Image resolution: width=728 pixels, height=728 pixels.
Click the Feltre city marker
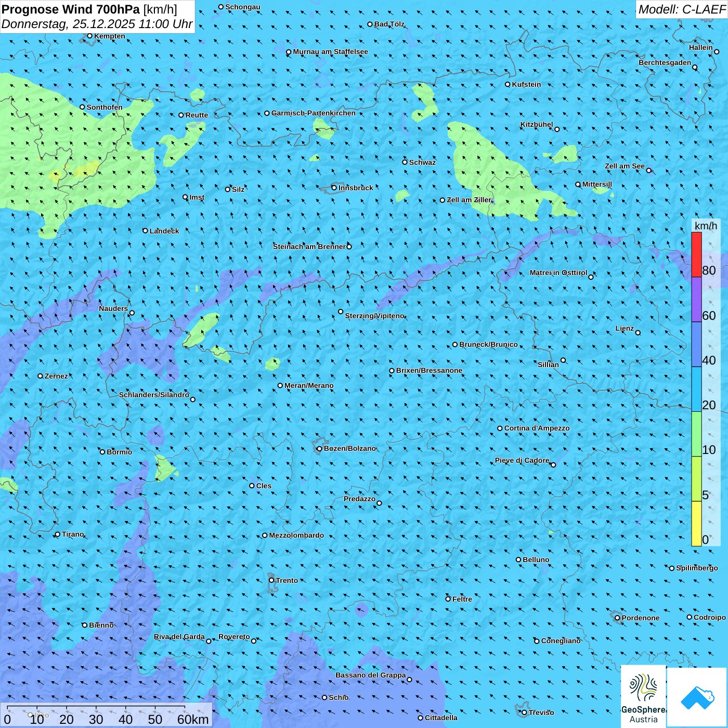tap(448, 599)
